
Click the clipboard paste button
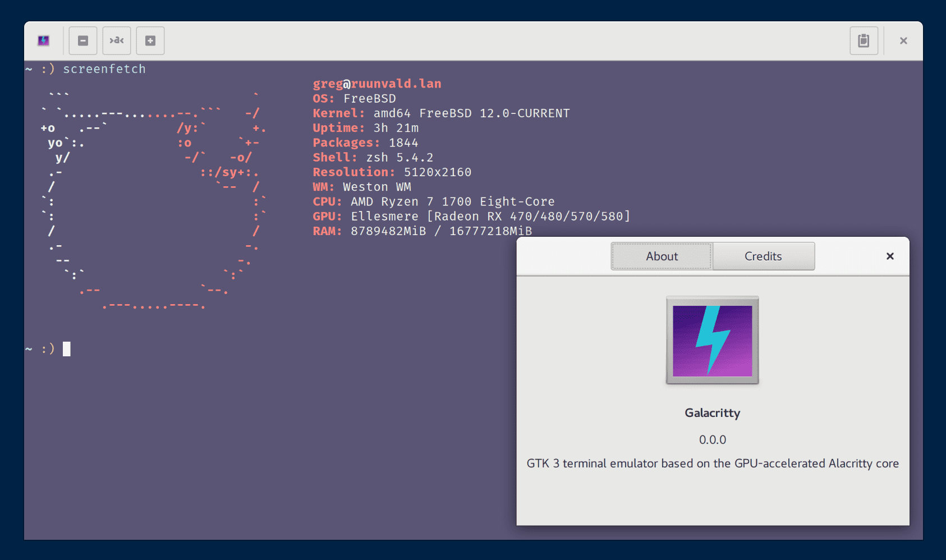click(x=864, y=40)
